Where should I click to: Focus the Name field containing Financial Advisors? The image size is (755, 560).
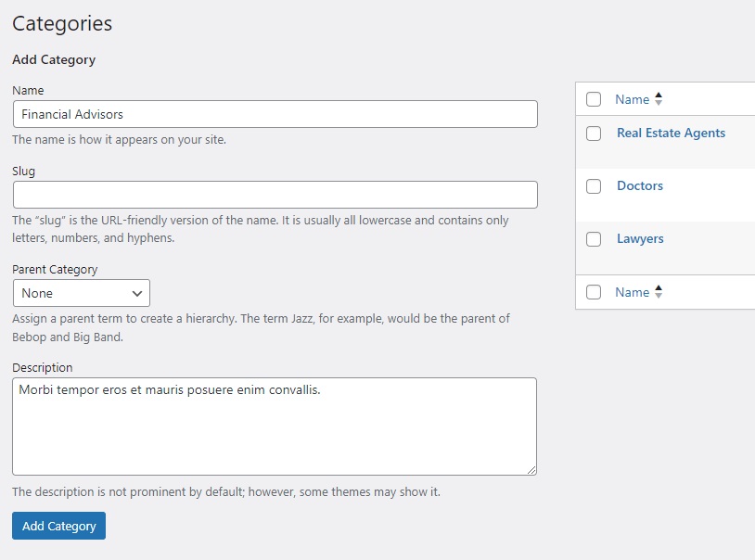click(x=275, y=114)
